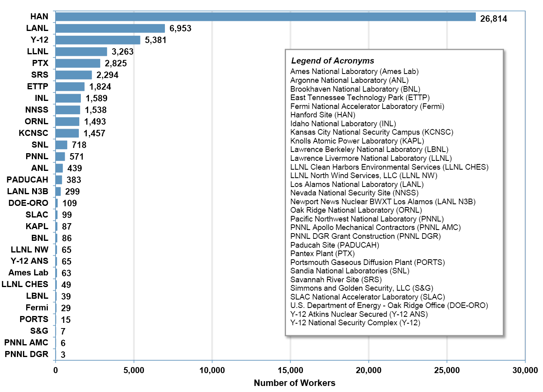Click legend entry Newport News Nuclear BWXT
Viewport: 543px width, 392px height.
click(383, 202)
